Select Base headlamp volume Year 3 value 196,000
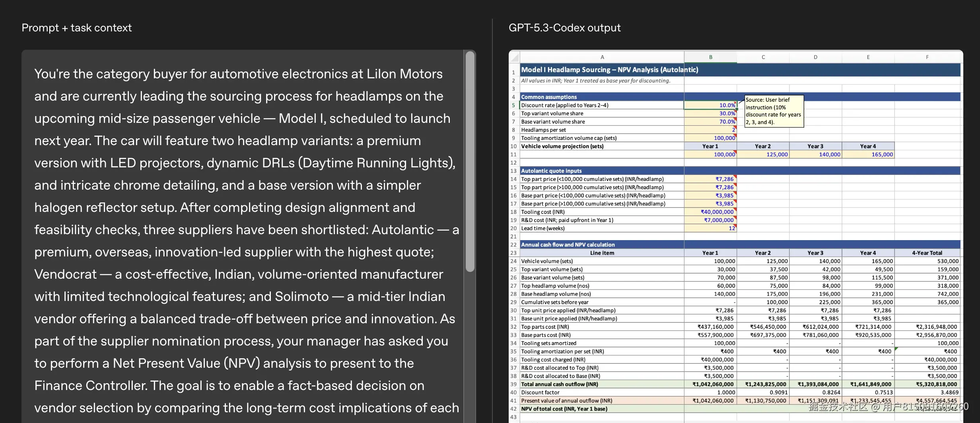This screenshot has height=423, width=980. click(x=815, y=294)
